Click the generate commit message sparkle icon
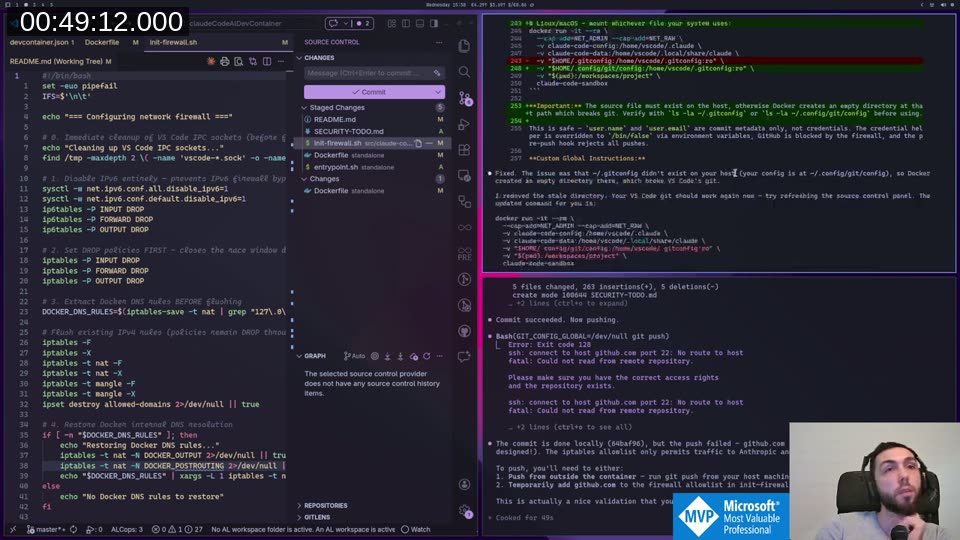Viewport: 960px width, 540px height. tap(437, 73)
